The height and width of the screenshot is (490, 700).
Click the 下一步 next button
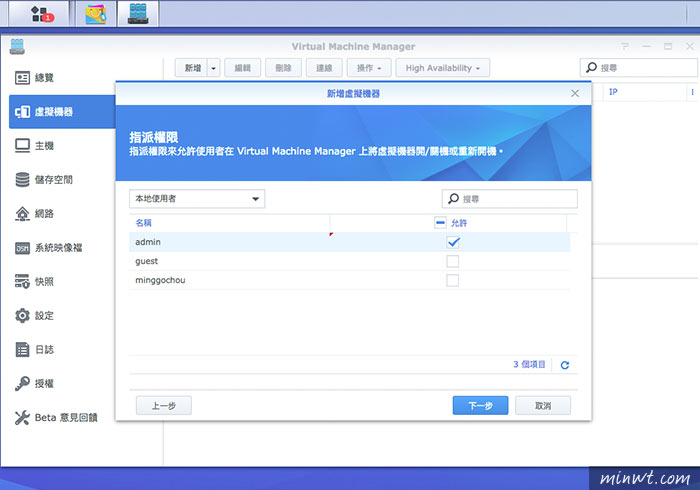coord(480,406)
